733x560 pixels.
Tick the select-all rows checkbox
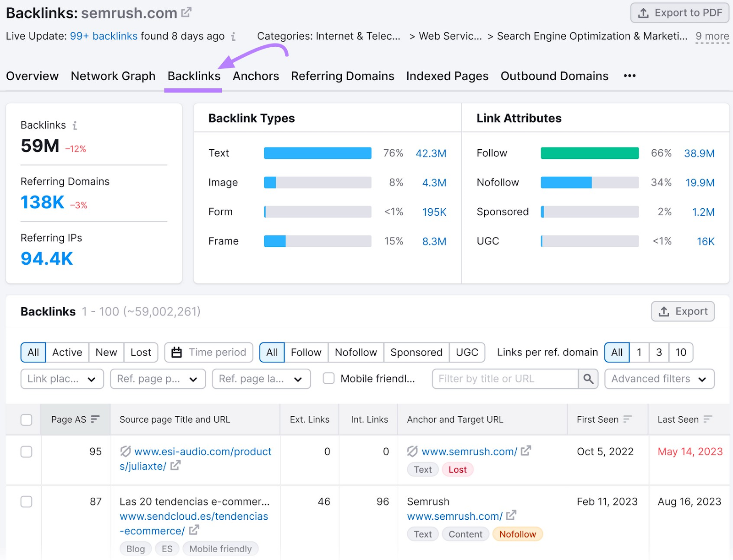coord(27,419)
